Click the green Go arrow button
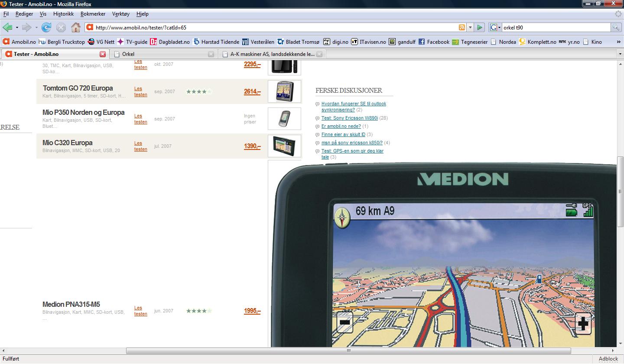The image size is (624, 364). 480,27
